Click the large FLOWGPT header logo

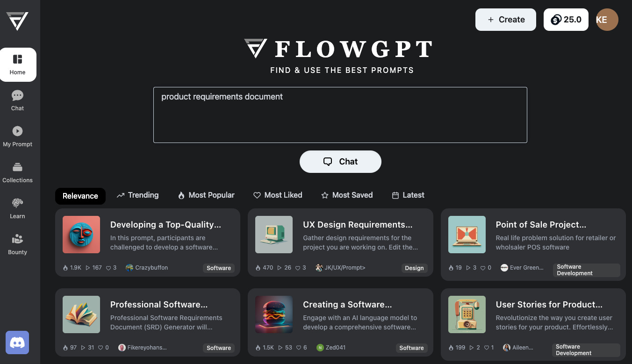(338, 49)
